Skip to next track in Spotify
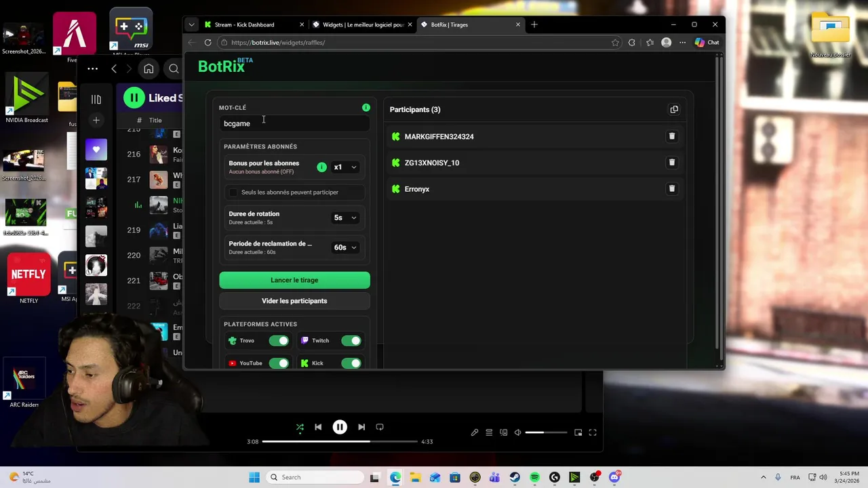Screen dimensions: 868x488 (x=361, y=427)
